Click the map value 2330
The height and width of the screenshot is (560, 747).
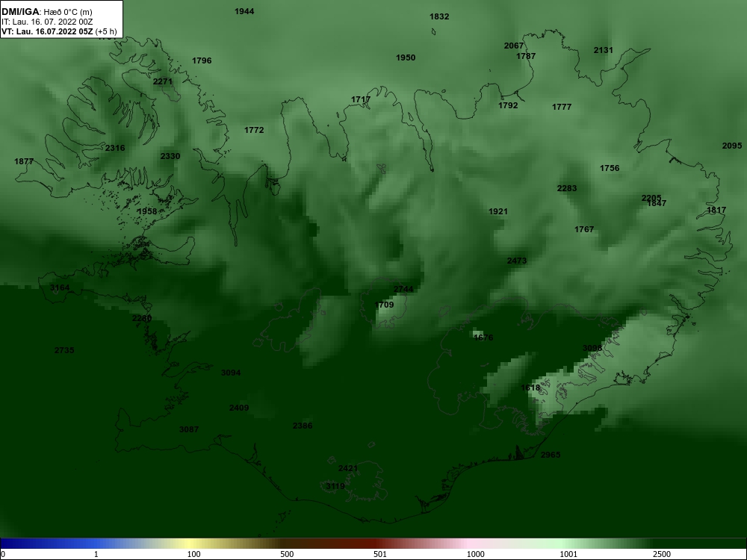(x=170, y=156)
